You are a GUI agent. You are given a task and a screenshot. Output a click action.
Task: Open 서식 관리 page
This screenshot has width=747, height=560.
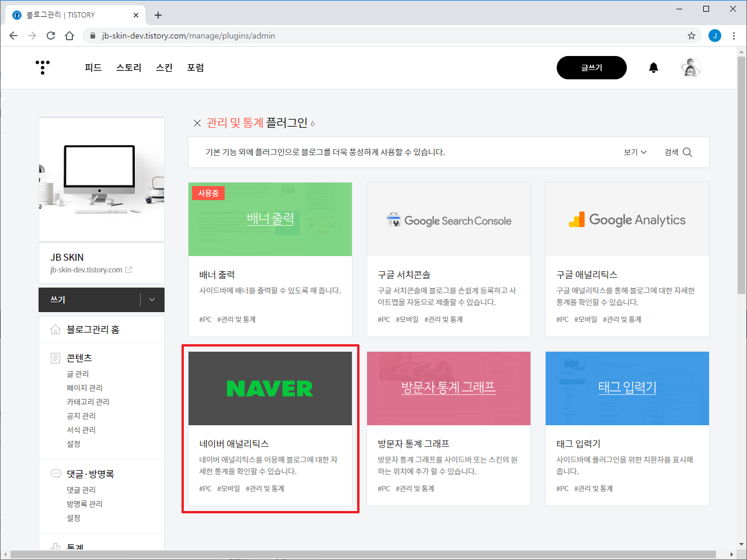pyautogui.click(x=81, y=430)
